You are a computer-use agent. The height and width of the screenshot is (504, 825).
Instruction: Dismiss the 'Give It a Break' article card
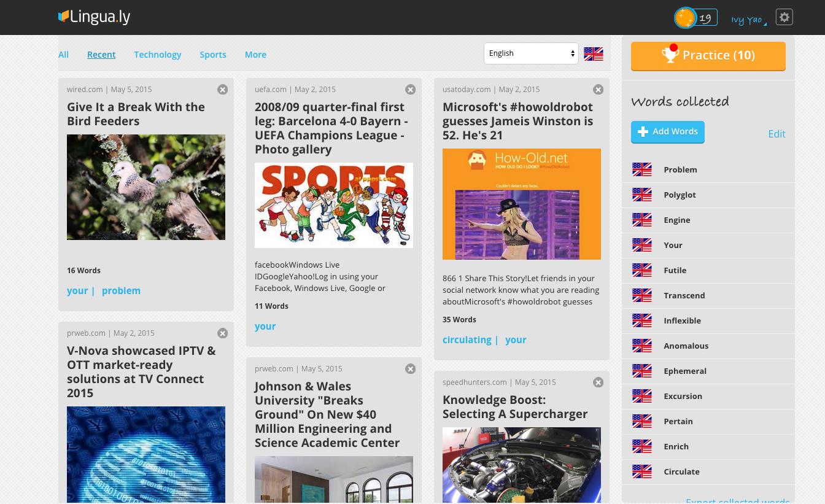coord(223,90)
